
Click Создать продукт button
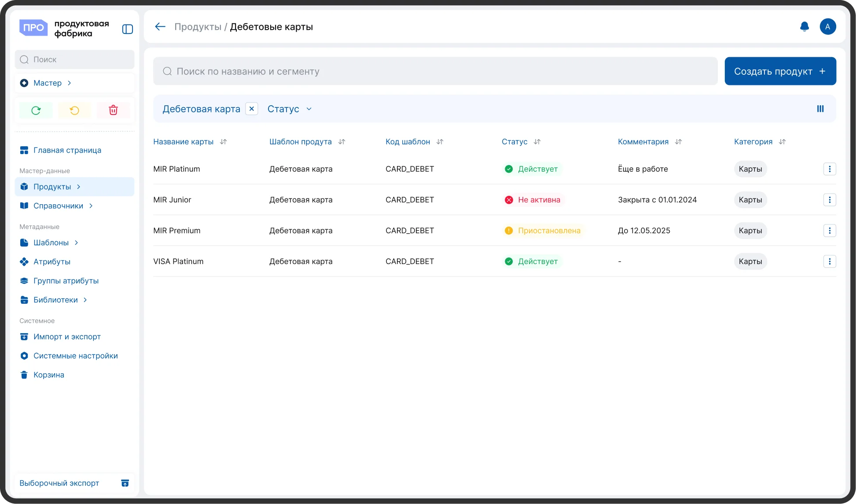click(780, 71)
